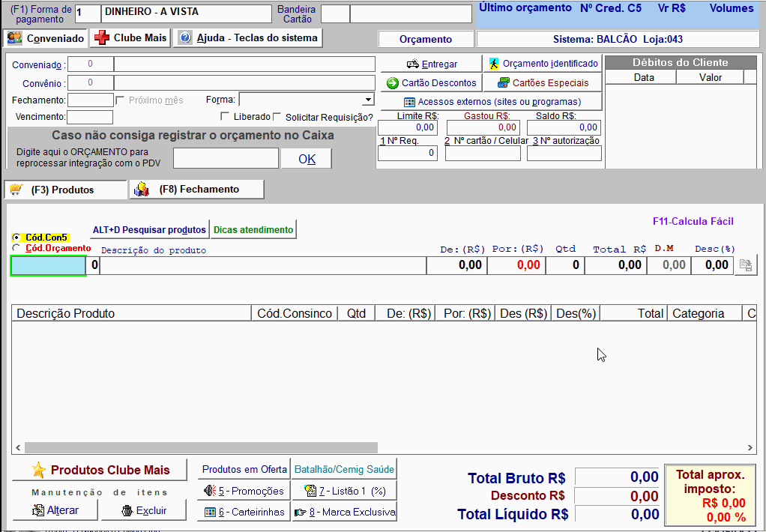Click the Nº cartão / Celular field

(x=483, y=153)
